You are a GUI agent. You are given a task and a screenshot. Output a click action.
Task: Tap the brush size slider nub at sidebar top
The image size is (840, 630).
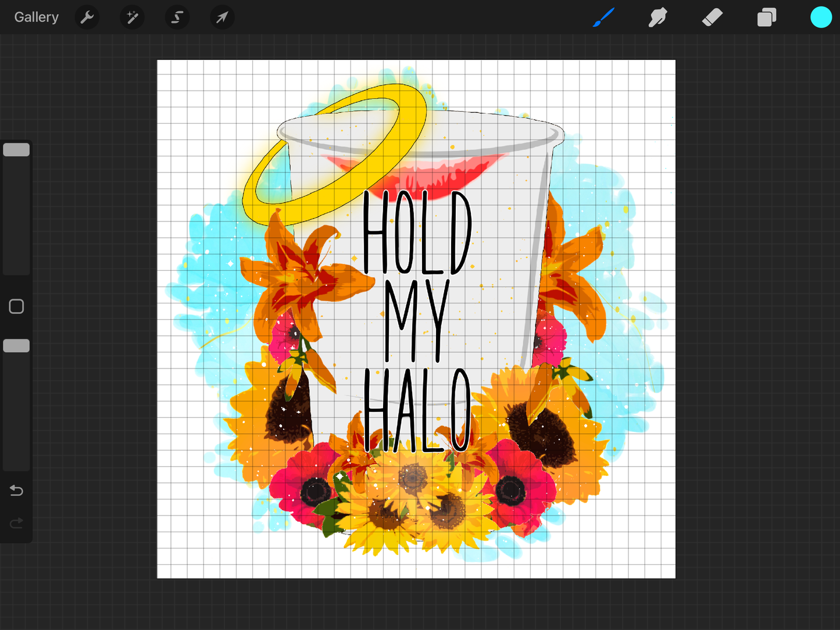point(16,149)
